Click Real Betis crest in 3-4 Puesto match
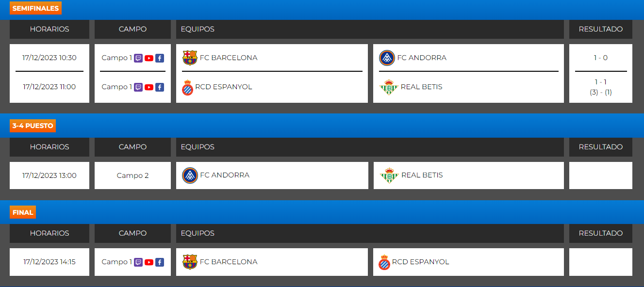 point(389,175)
